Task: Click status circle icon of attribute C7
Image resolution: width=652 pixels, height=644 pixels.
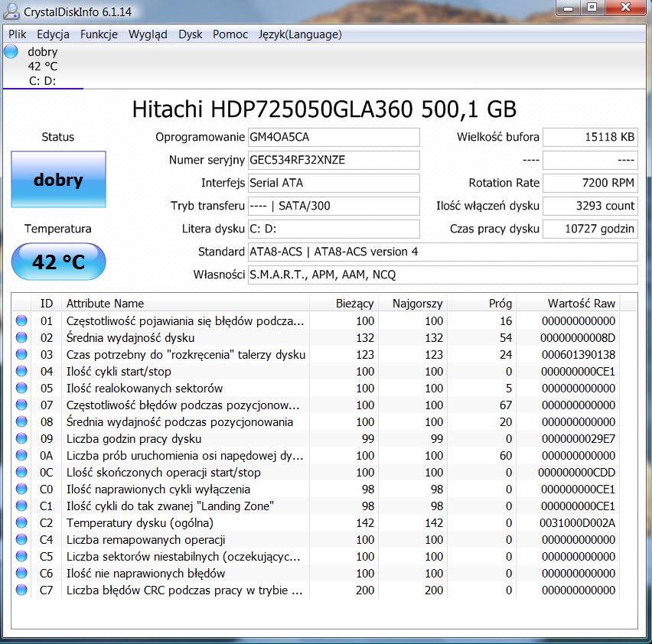Action: pyautogui.click(x=21, y=590)
